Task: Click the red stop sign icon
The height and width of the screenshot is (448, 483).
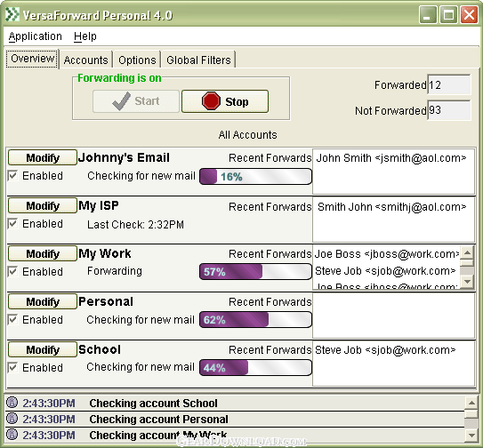Action: [211, 100]
